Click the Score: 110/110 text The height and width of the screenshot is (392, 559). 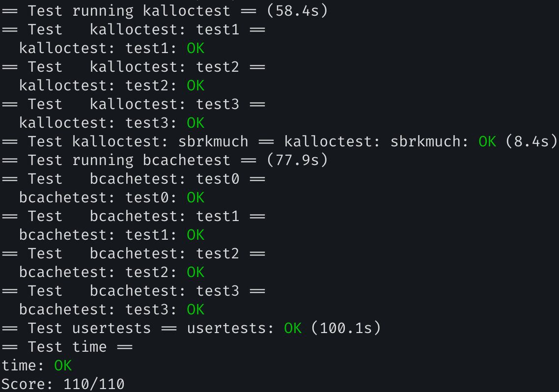click(x=63, y=384)
